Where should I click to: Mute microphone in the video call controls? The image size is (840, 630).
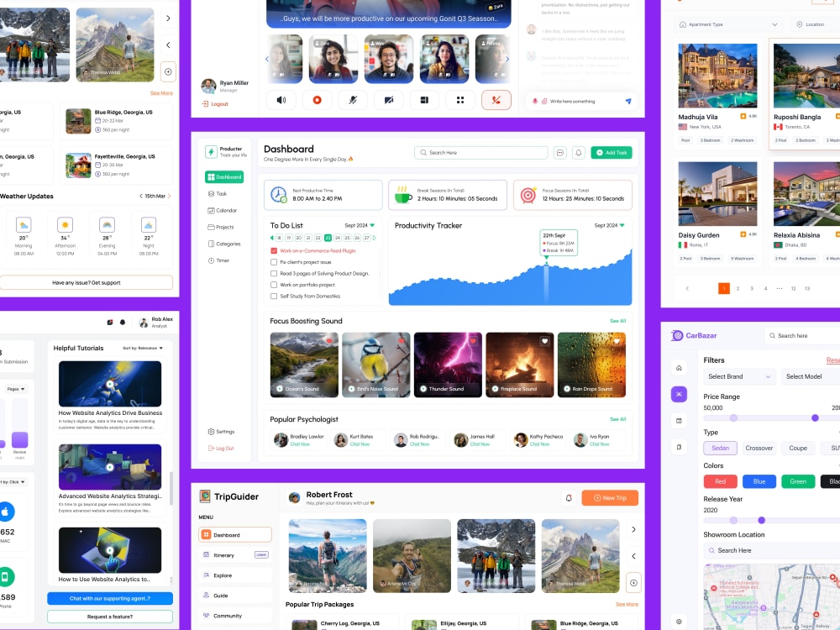(x=353, y=100)
